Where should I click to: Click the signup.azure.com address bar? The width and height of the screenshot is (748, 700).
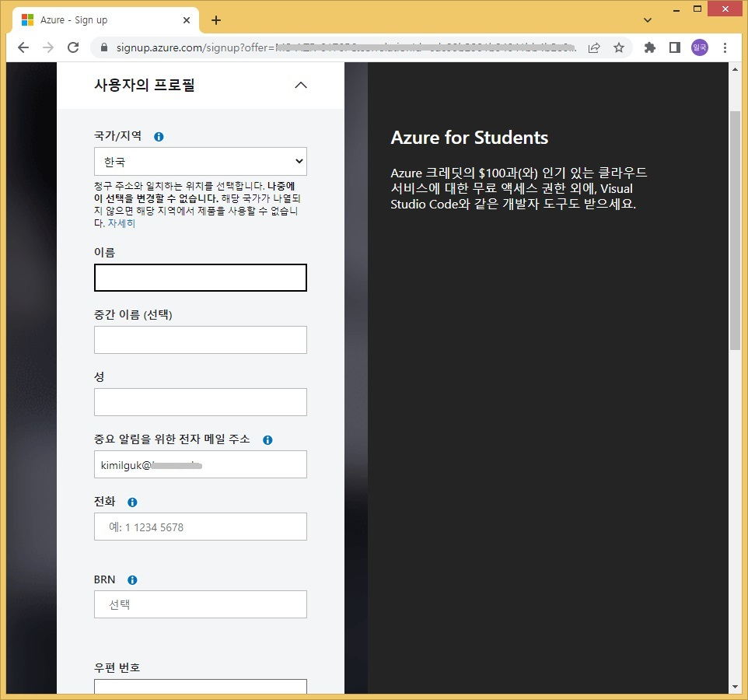pyautogui.click(x=346, y=47)
